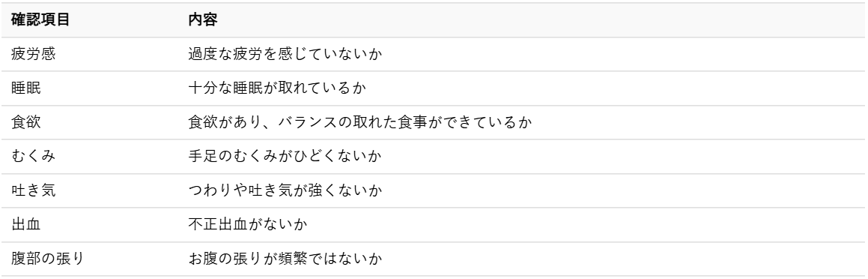Screen dimensions: 868x279
Task: Click the text 過度な疲労を感じていないか
Action: (285, 54)
